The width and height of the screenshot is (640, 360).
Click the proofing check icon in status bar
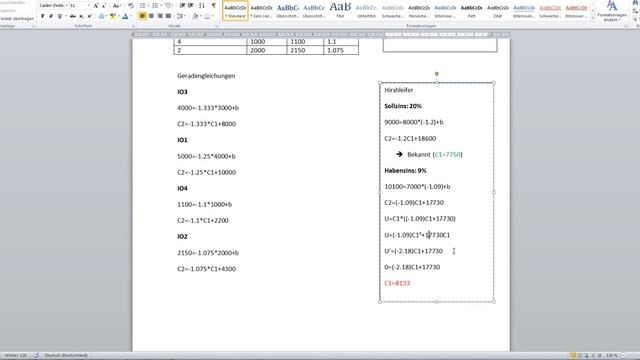(36, 356)
